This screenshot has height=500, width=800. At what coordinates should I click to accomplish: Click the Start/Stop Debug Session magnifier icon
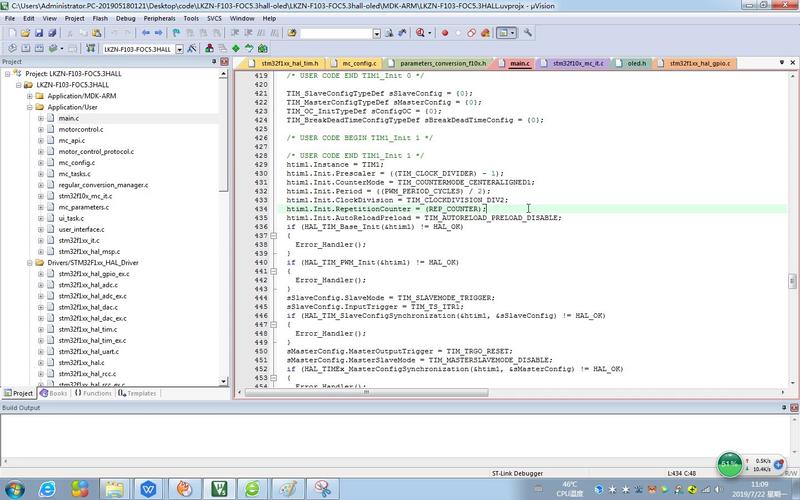coord(420,33)
